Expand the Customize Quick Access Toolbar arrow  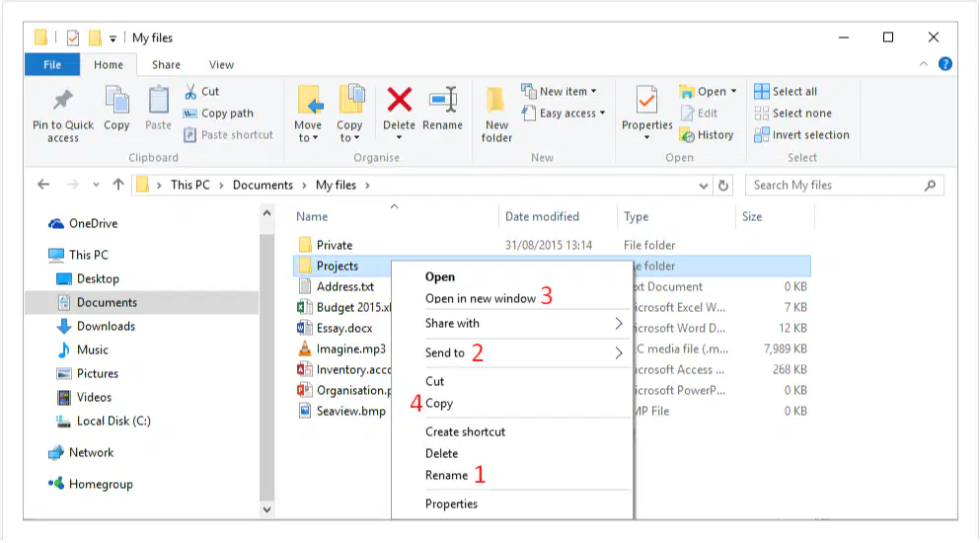click(x=113, y=39)
